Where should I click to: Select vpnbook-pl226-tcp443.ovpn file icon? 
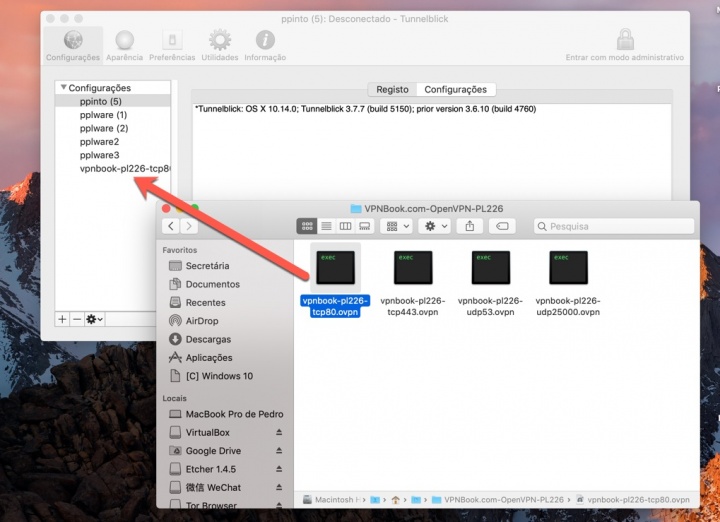coord(412,268)
